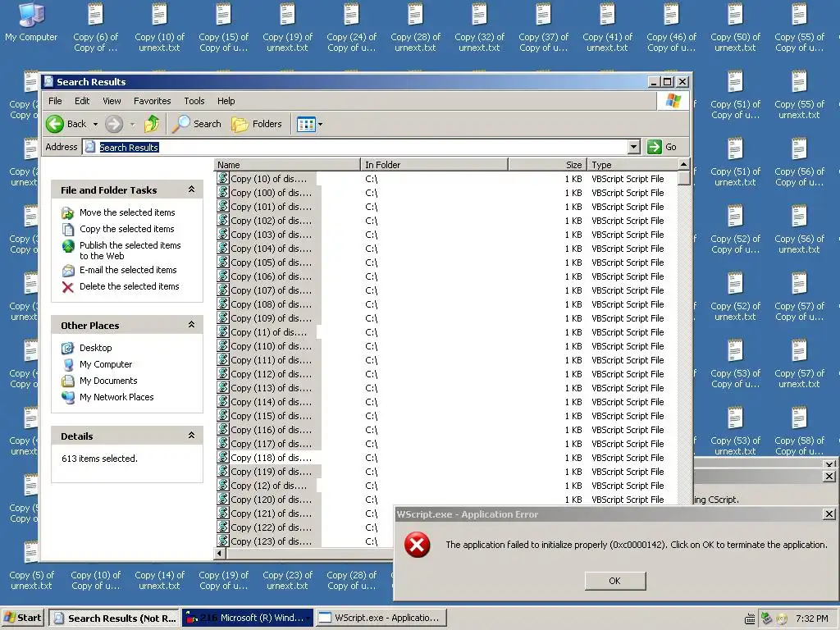840x630 pixels.
Task: Expand the Address bar dropdown
Action: tap(634, 147)
